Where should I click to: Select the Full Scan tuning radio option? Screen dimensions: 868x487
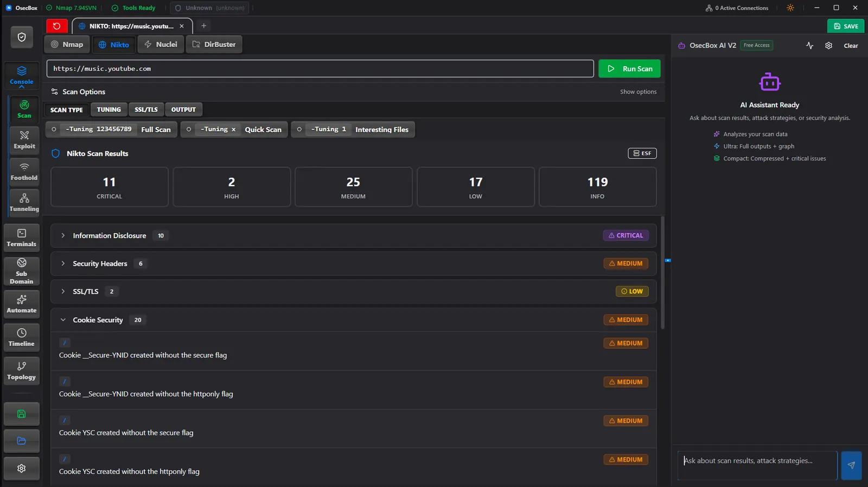111,130
